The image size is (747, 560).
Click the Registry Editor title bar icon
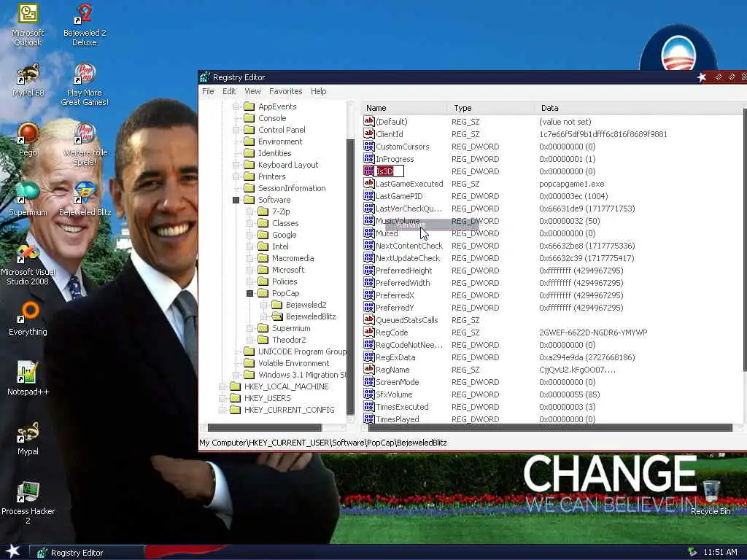(x=205, y=77)
